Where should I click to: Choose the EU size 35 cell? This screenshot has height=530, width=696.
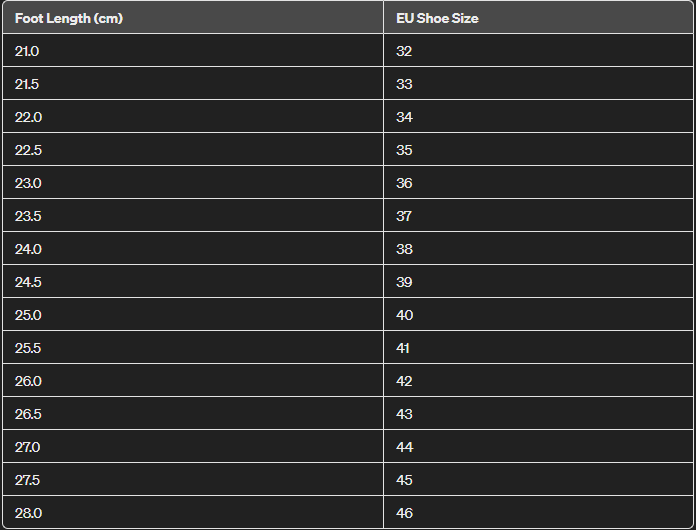(404, 150)
